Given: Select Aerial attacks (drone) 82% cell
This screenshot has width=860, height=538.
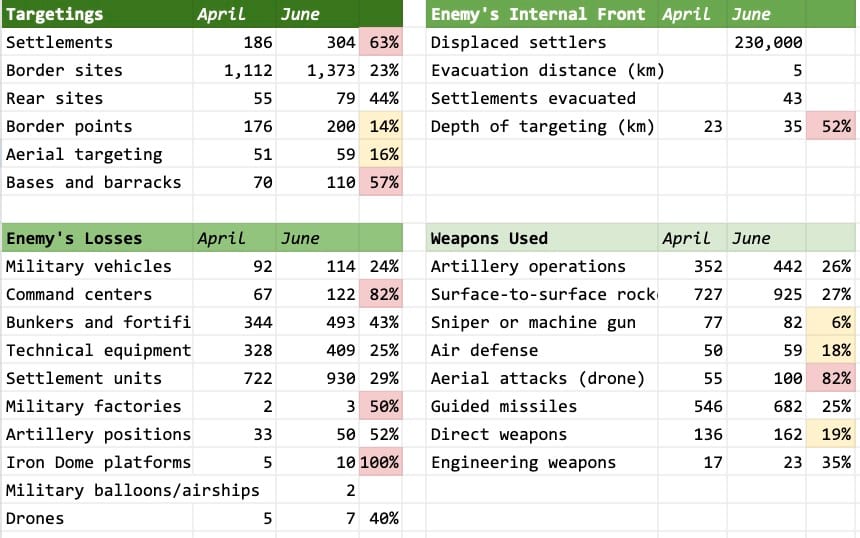Looking at the screenshot, I should click(x=830, y=378).
